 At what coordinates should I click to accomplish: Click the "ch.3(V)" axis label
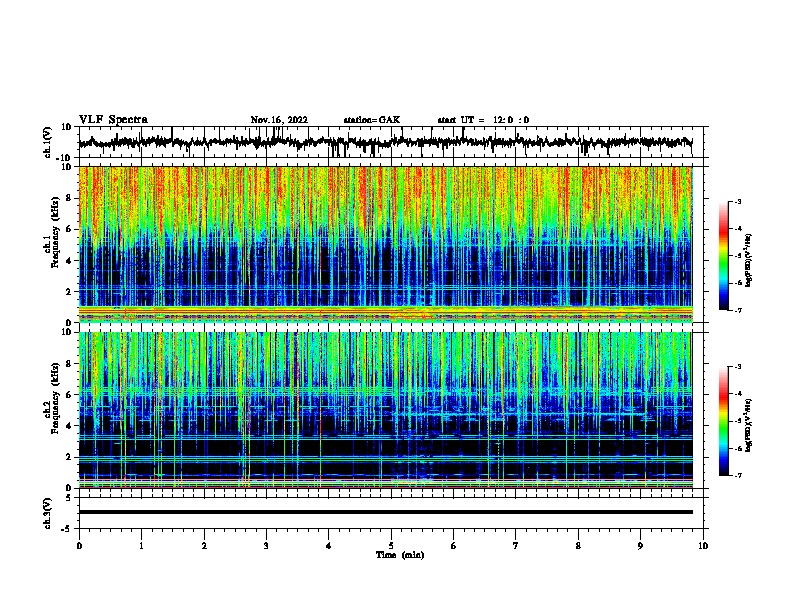click(48, 513)
